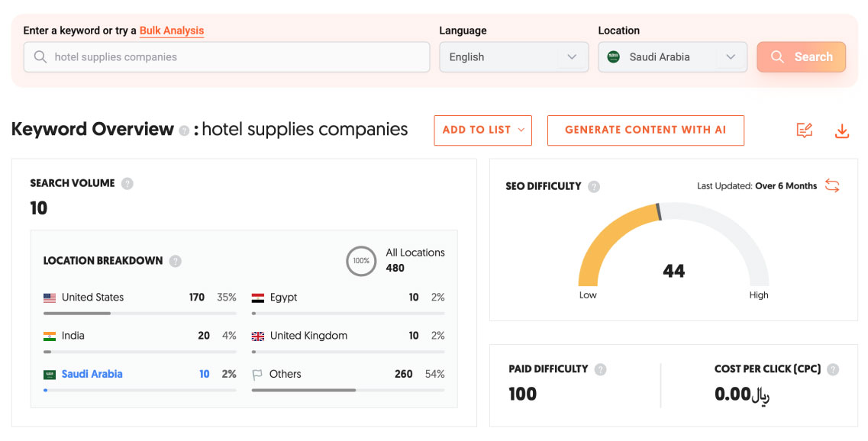Click SEO Difficulty help question icon
The image size is (868, 441).
[594, 186]
